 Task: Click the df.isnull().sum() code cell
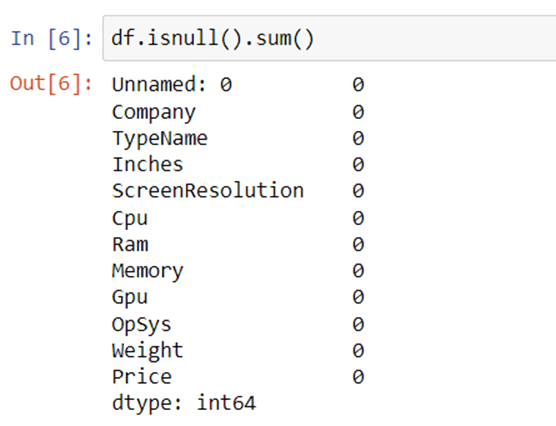point(330,38)
